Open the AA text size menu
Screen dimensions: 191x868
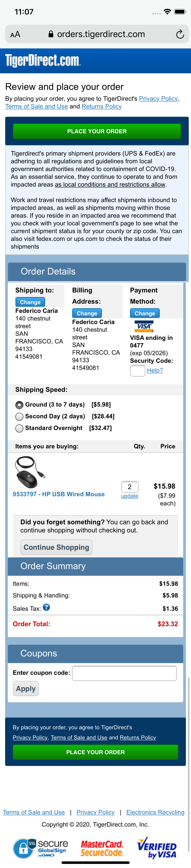pyautogui.click(x=16, y=34)
